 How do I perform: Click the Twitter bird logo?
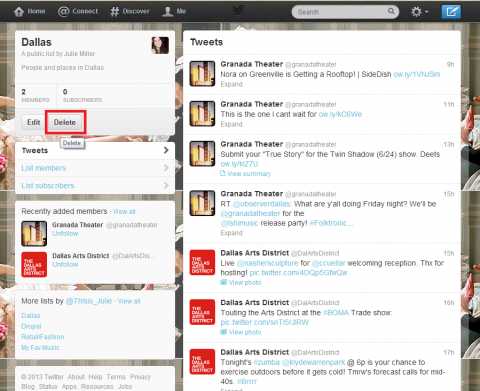click(x=238, y=11)
